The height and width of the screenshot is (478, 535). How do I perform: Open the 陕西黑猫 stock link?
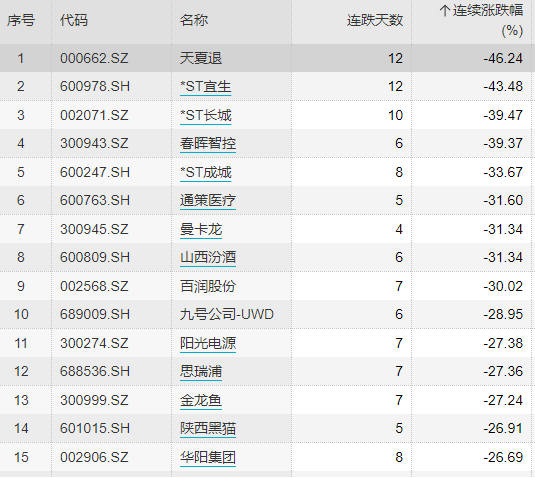pyautogui.click(x=208, y=429)
